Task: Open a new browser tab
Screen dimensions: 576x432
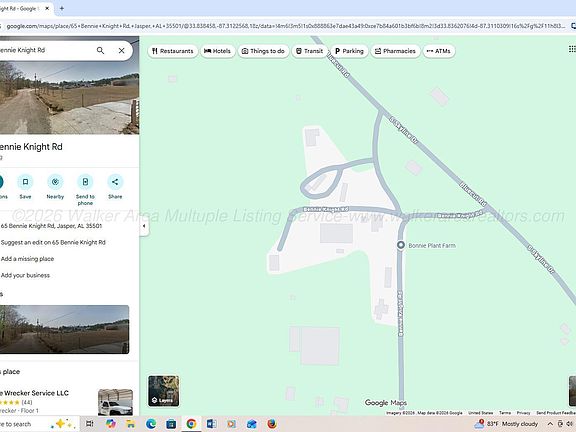Action: tap(62, 8)
